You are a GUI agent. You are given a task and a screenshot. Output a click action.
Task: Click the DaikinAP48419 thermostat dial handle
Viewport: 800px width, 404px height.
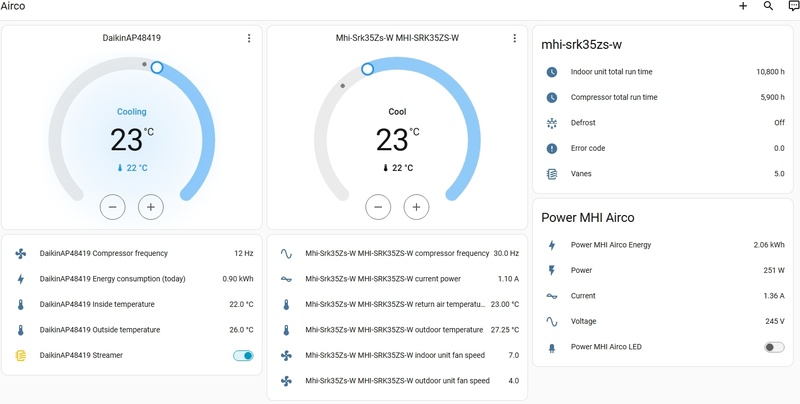pyautogui.click(x=157, y=67)
